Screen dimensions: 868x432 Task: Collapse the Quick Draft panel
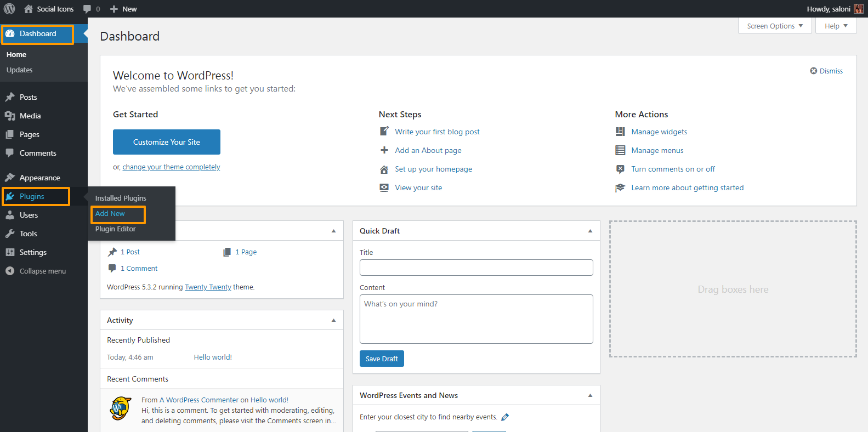click(590, 231)
